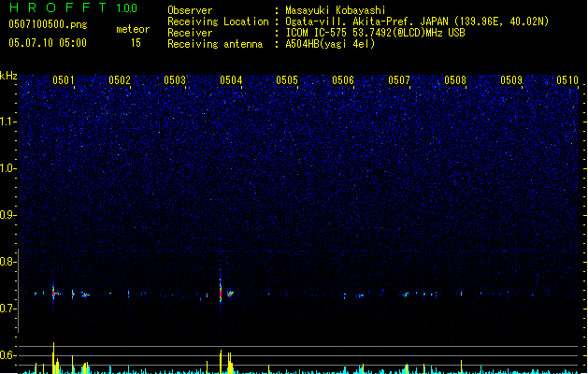Click the 0510 time marker
Image resolution: width=588 pixels, height=374 pixels.
pos(567,80)
